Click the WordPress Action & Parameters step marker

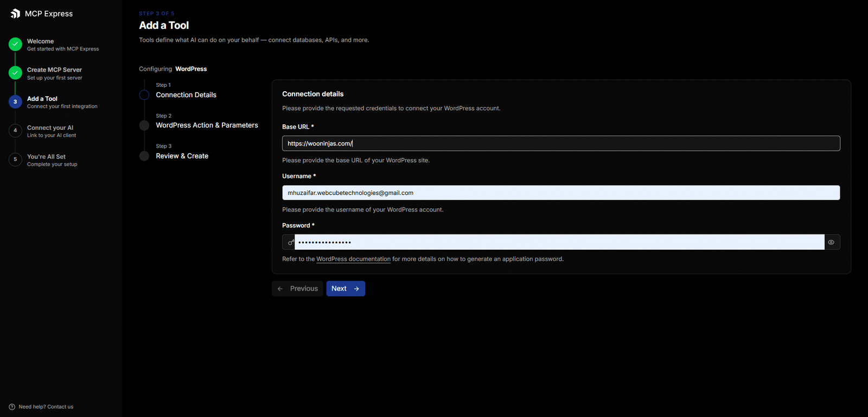click(x=144, y=125)
